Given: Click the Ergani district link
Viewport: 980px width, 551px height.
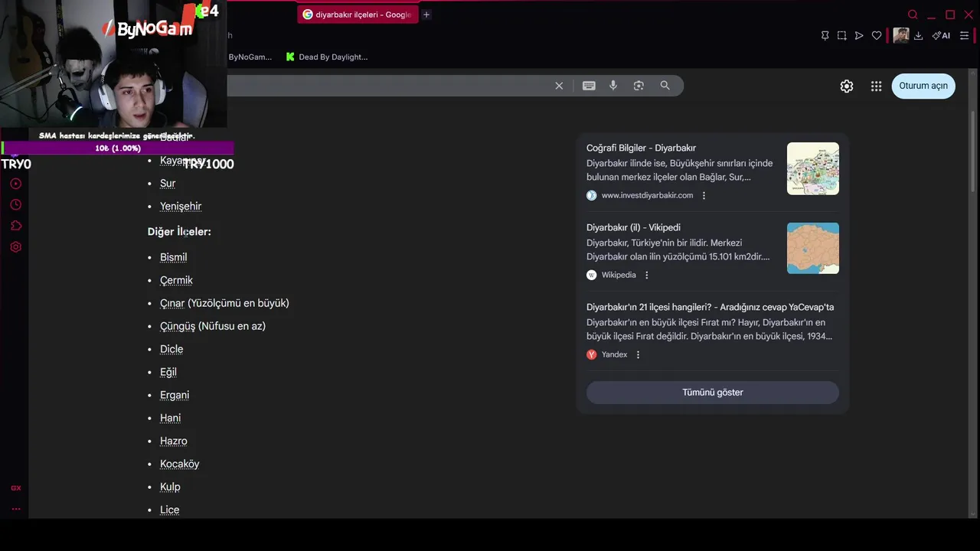Looking at the screenshot, I should pos(175,396).
